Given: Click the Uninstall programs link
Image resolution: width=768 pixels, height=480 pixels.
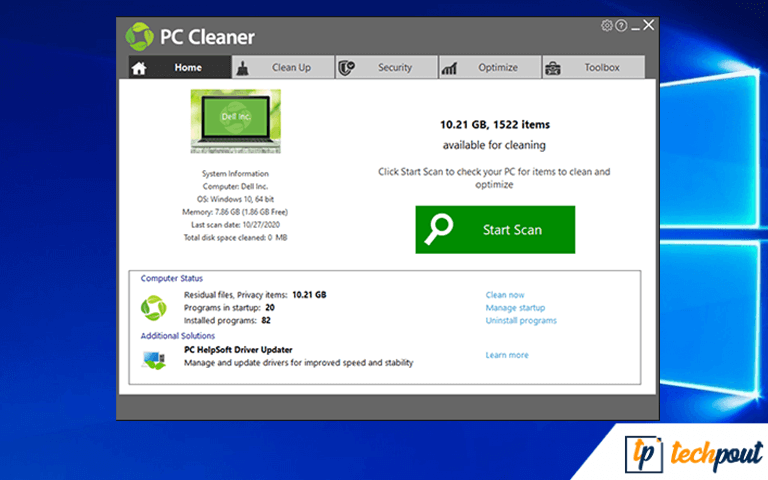Looking at the screenshot, I should 521,321.
